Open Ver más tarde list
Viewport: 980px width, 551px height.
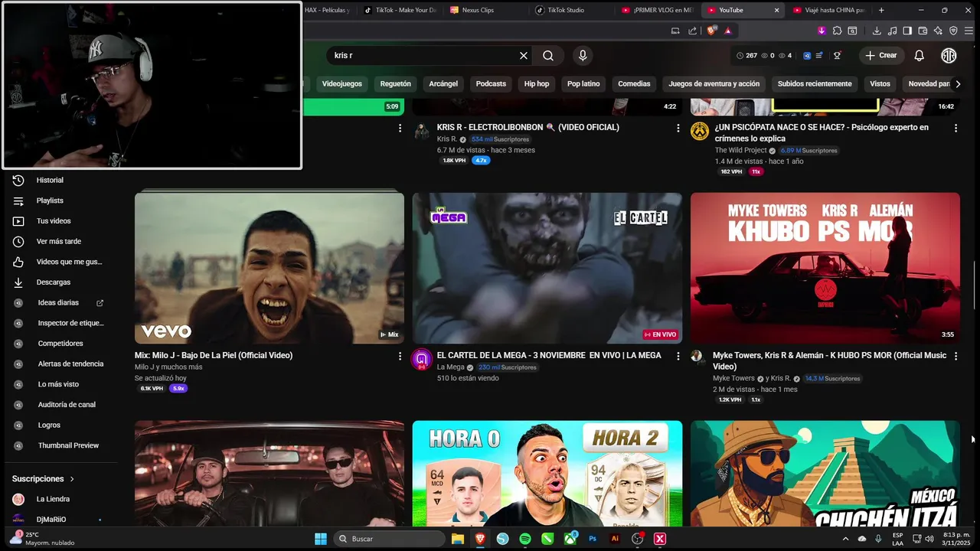(61, 241)
